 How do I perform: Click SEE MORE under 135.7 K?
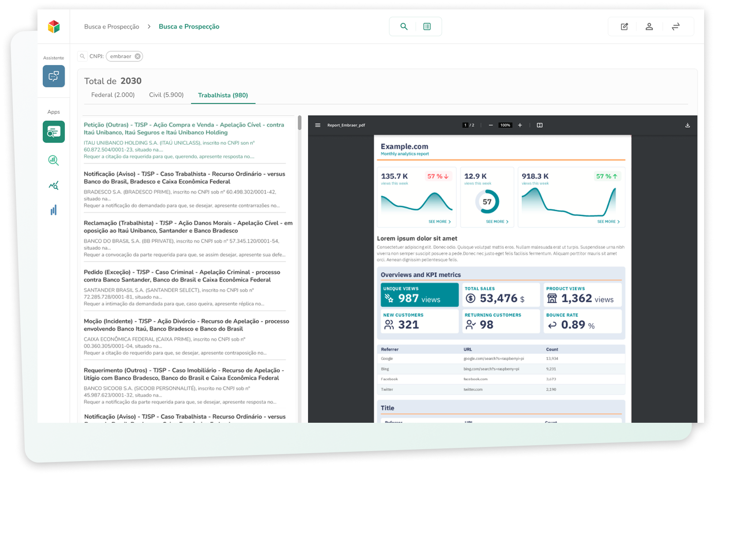pyautogui.click(x=439, y=222)
